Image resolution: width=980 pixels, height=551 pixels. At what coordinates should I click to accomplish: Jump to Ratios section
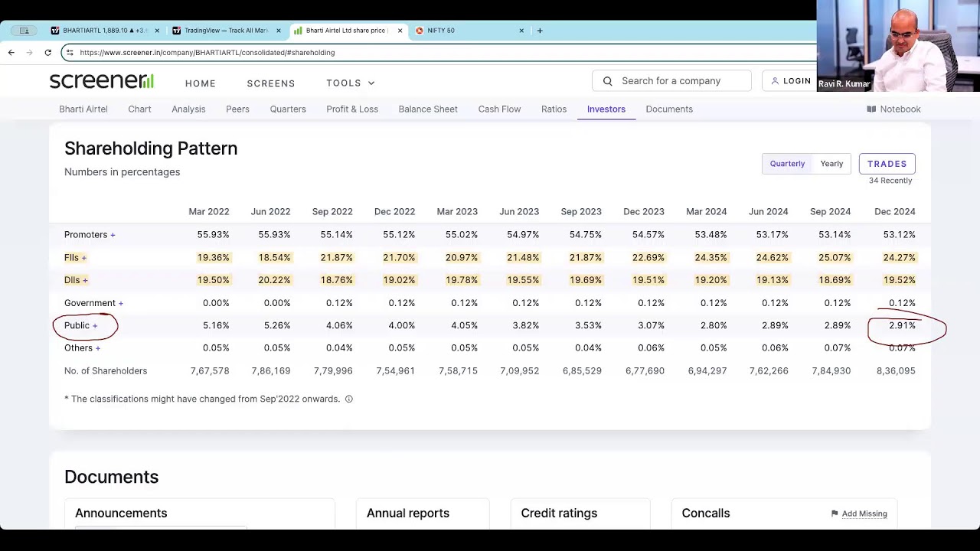554,109
